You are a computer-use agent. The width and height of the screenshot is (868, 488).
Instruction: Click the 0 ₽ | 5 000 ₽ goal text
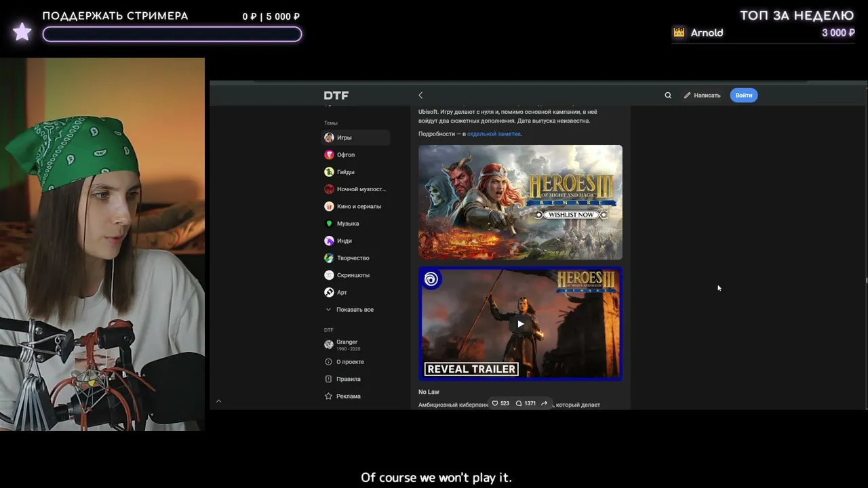pyautogui.click(x=271, y=16)
